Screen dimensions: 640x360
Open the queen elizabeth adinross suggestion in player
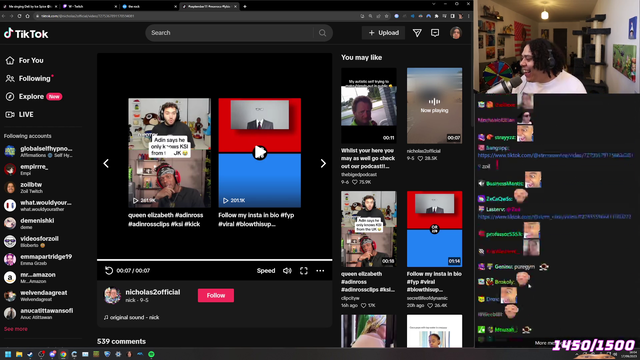[x=169, y=153]
